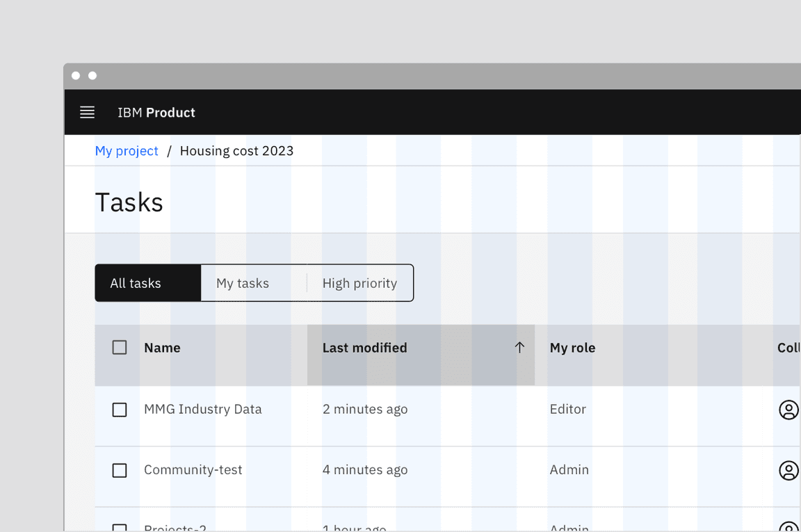The height and width of the screenshot is (532, 801).
Task: Click the sort arrow in Last modified header
Action: click(519, 348)
